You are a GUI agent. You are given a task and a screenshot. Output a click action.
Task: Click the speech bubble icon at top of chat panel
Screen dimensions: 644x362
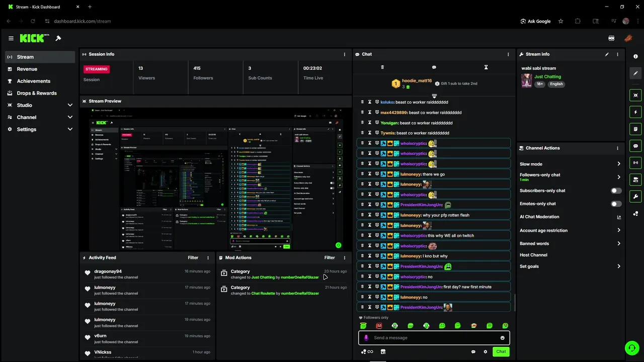(434, 67)
